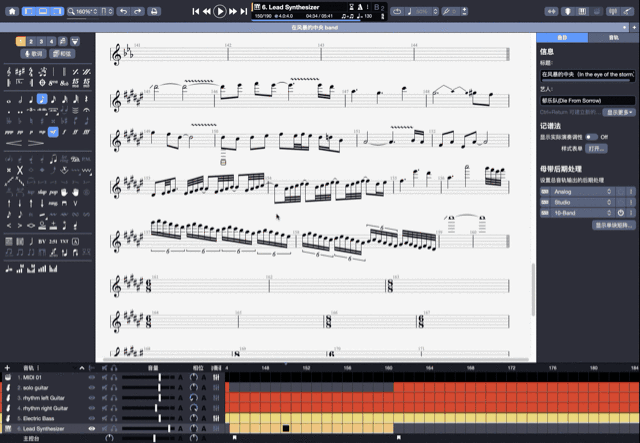Image resolution: width=640 pixels, height=443 pixels.
Task: Open the equalizer icon for MIDI 01
Action: point(216,376)
